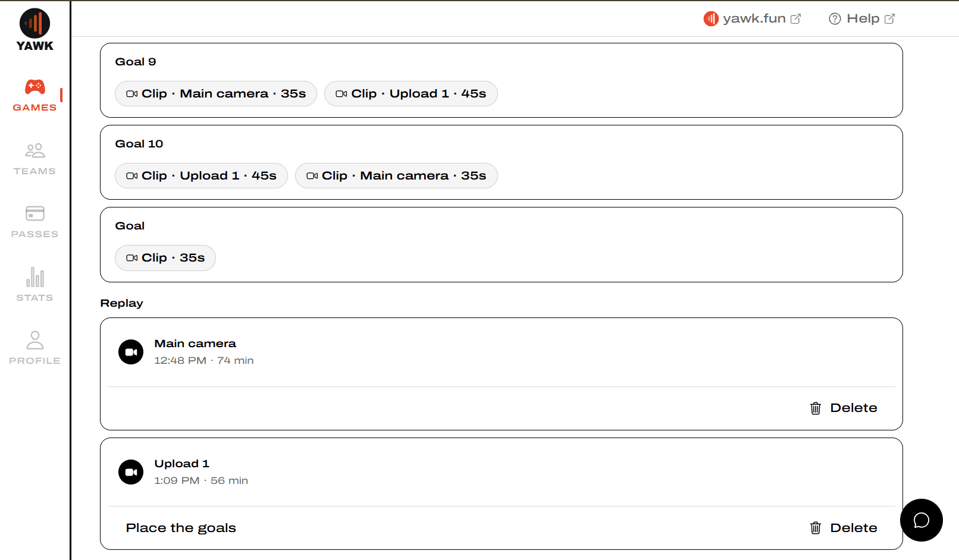Click the YAWK logo in the sidebar

point(35,30)
